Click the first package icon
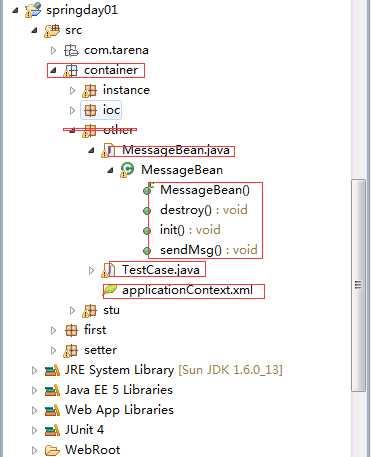Image resolution: width=371 pixels, height=457 pixels. point(71,330)
